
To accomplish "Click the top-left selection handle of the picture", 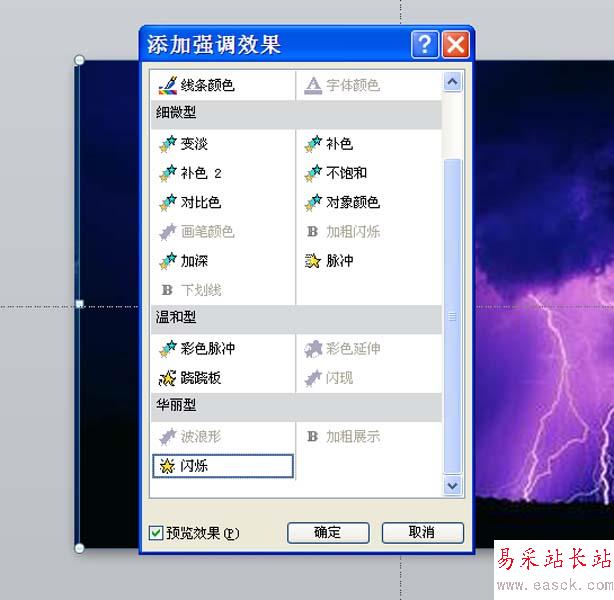I will click(79, 60).
